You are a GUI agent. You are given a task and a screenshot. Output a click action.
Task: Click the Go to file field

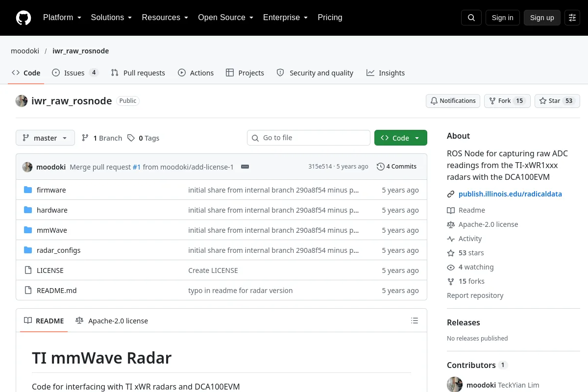point(309,138)
